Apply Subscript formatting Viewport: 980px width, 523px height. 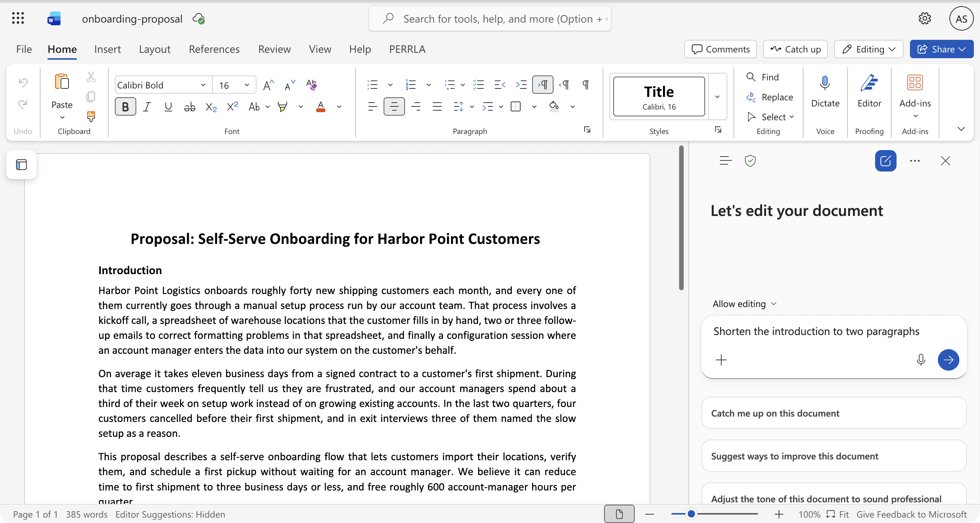tap(211, 107)
